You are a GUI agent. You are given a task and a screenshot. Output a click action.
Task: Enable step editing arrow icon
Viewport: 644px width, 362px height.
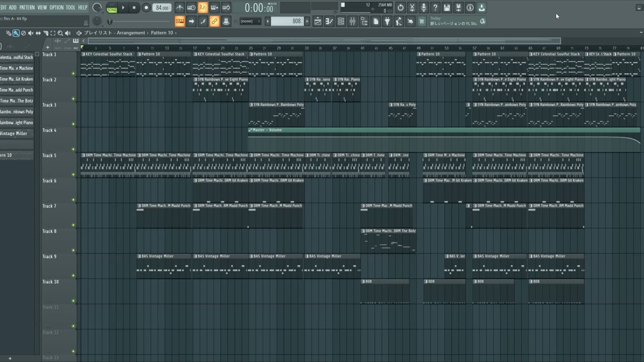pos(191,21)
